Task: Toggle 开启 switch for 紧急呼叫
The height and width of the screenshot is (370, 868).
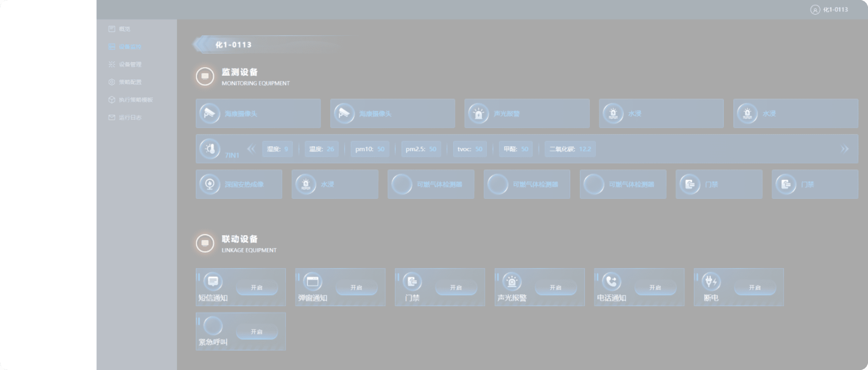Action: pyautogui.click(x=257, y=332)
